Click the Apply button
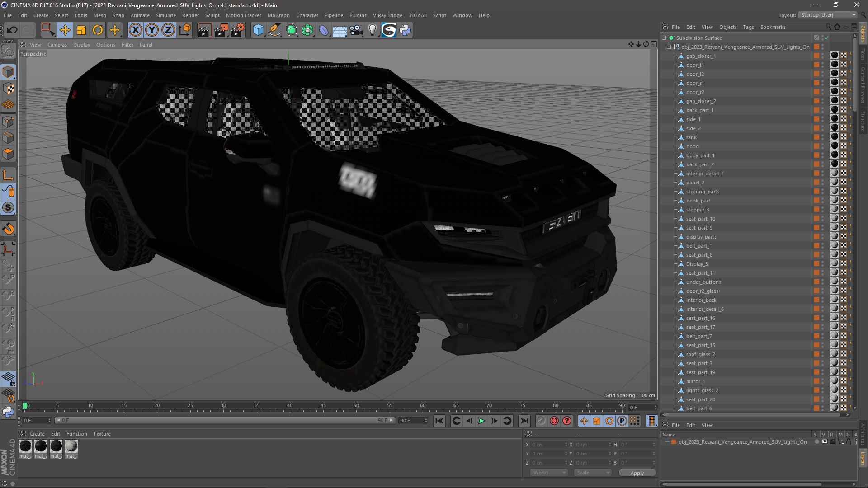Viewport: 868px width, 488px height. coord(637,473)
